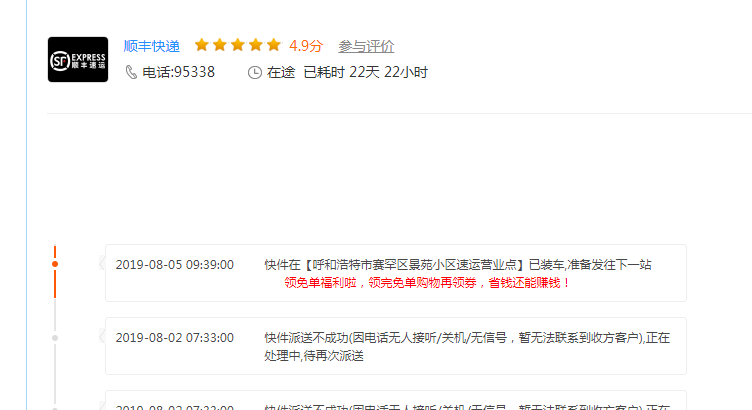Click the phone number 电话:95338
The height and width of the screenshot is (410, 752).
(x=178, y=72)
